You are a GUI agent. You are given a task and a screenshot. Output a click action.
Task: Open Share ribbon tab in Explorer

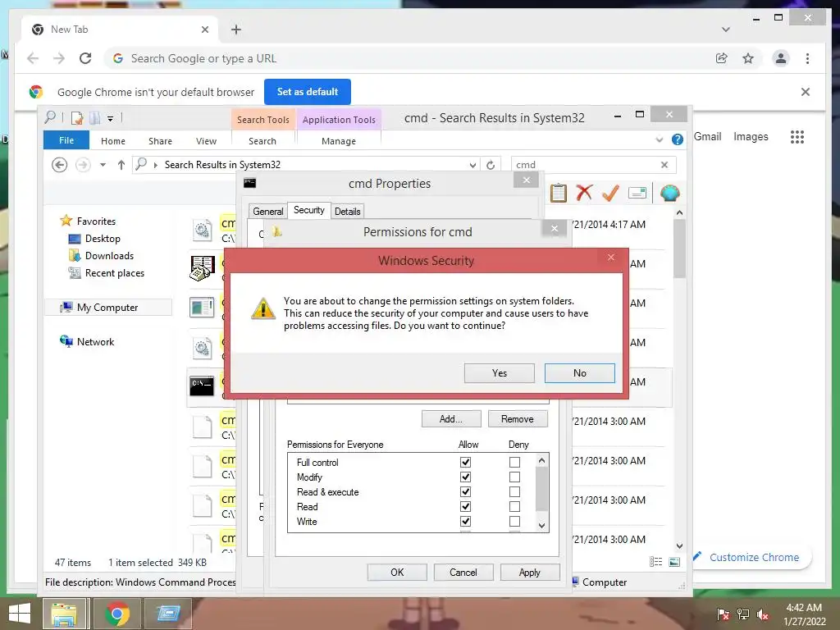[160, 141]
